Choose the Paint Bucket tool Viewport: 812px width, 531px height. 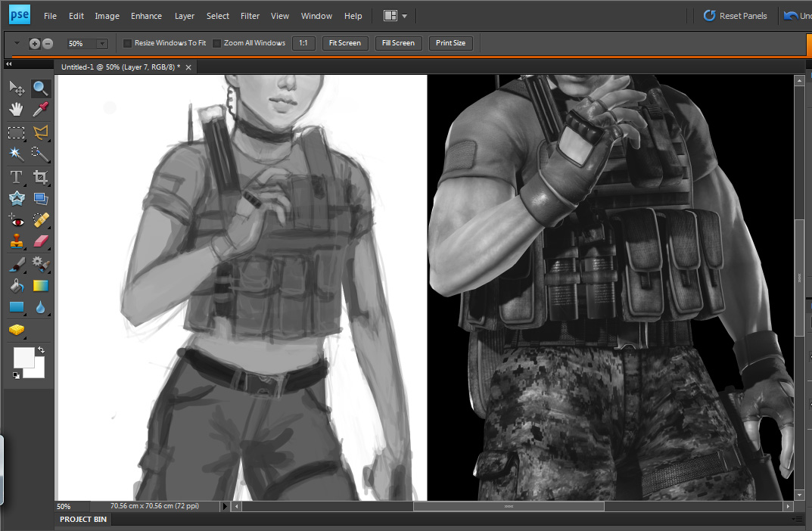click(x=16, y=286)
